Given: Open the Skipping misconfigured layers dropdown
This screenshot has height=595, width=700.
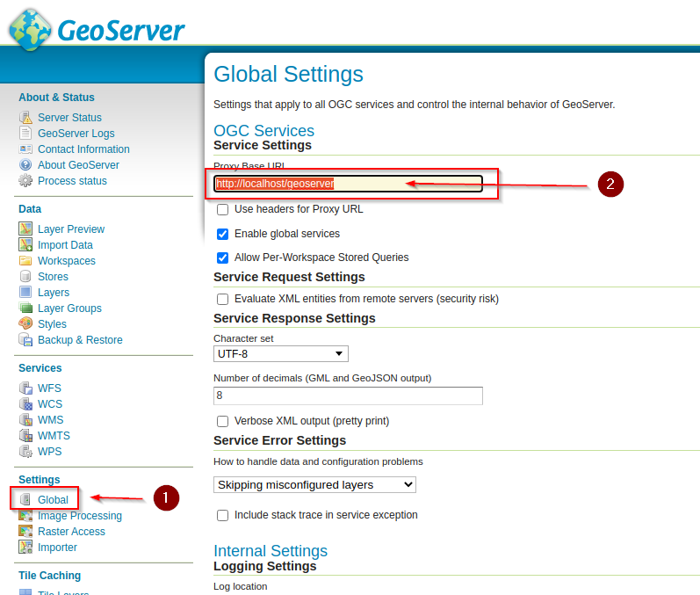Looking at the screenshot, I should pyautogui.click(x=314, y=484).
